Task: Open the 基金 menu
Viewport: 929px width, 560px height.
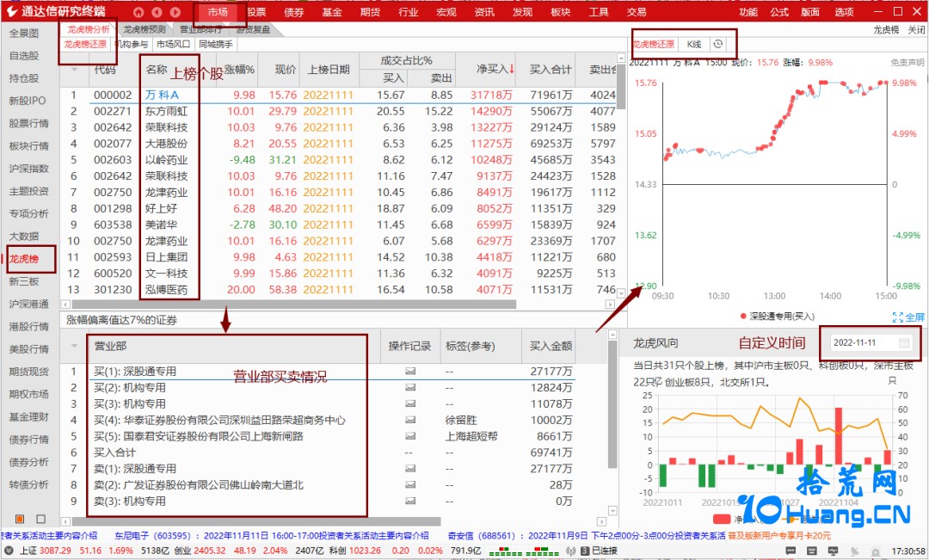Action: coord(332,12)
